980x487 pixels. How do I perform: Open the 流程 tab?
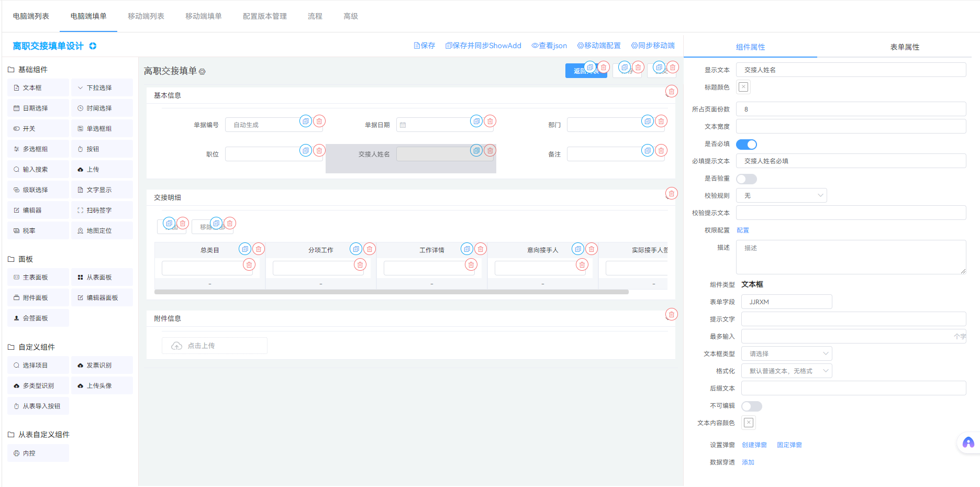click(315, 16)
